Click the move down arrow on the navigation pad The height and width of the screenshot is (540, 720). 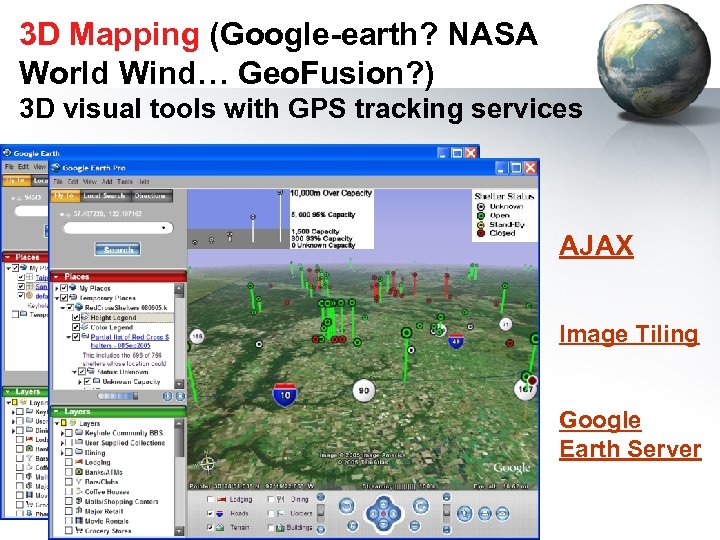coord(383,523)
